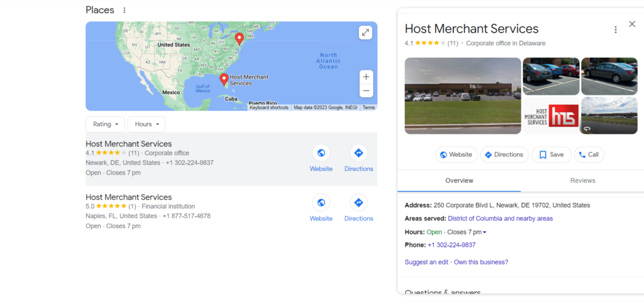Open the map Terms link
The image size is (644, 304).
[x=369, y=107]
